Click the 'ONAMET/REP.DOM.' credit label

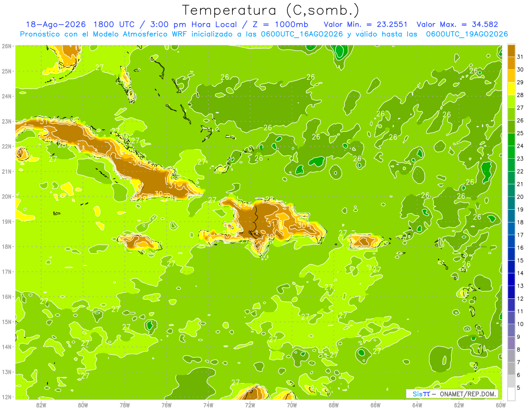point(467,394)
